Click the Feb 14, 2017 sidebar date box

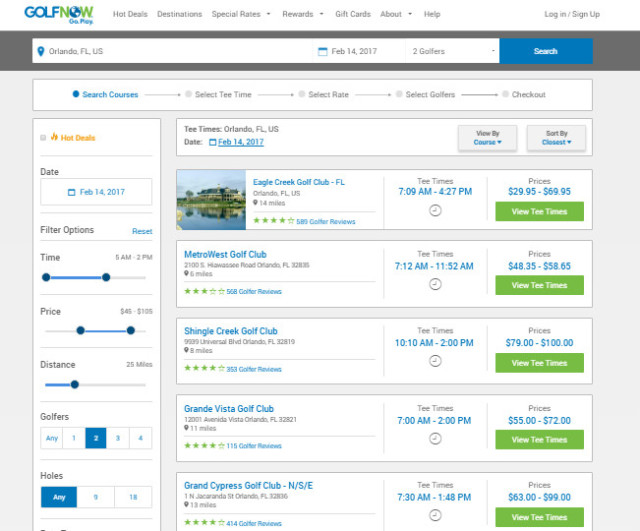coord(96,192)
